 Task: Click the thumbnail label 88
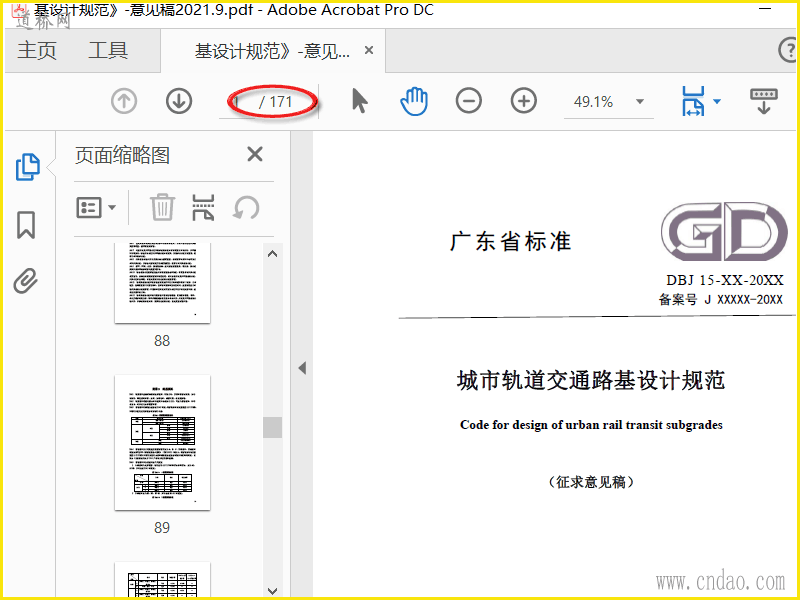pyautogui.click(x=162, y=340)
